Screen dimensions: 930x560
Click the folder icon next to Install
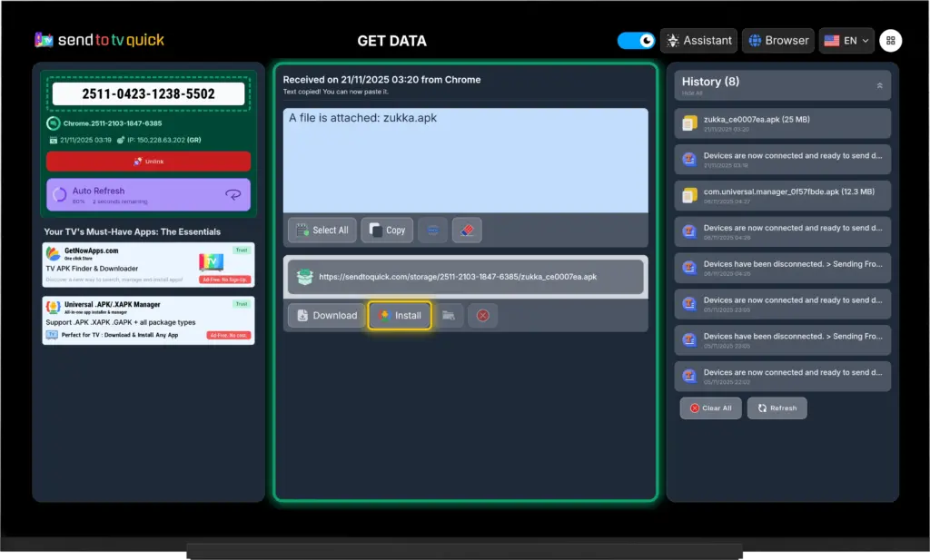(x=449, y=315)
